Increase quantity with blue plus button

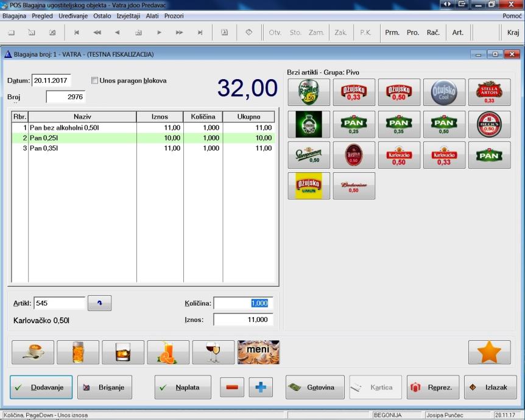(261, 387)
